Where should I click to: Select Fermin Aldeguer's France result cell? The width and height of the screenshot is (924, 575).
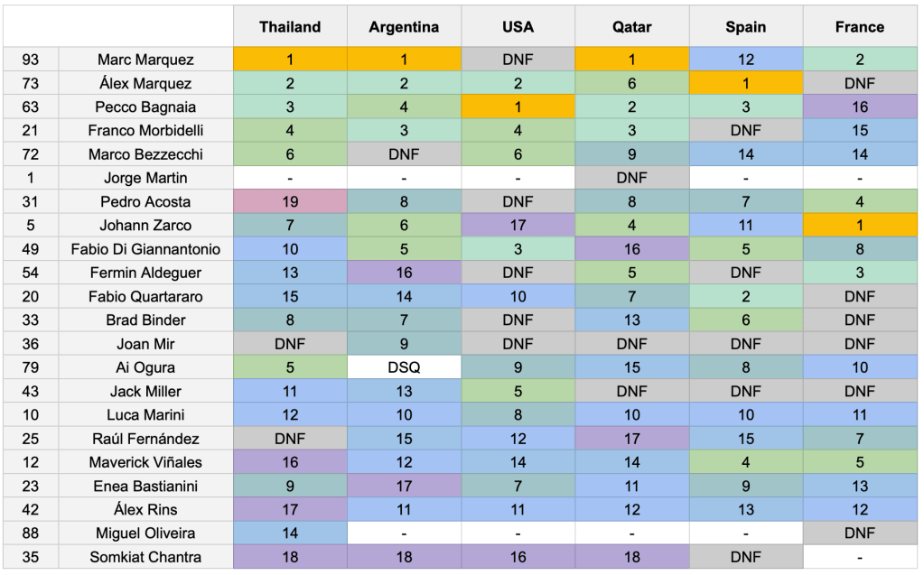click(x=859, y=273)
